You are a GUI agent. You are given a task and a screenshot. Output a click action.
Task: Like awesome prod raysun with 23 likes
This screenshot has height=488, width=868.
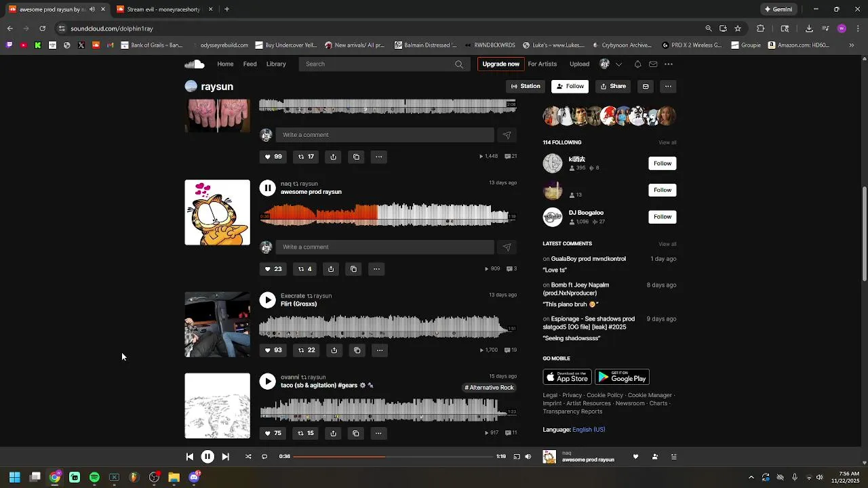tap(273, 269)
